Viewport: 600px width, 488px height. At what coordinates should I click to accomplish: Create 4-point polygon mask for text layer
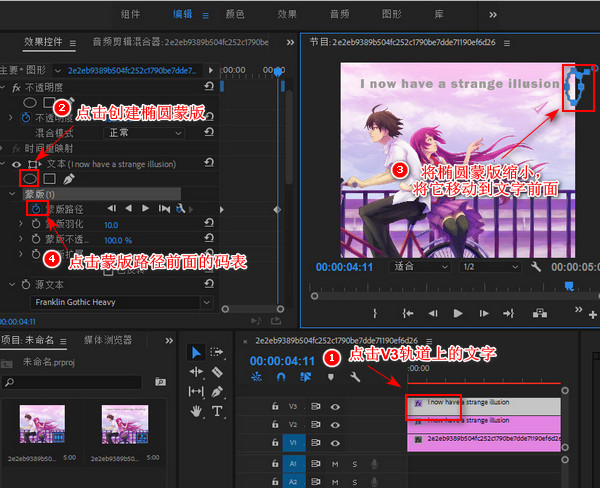(50, 179)
